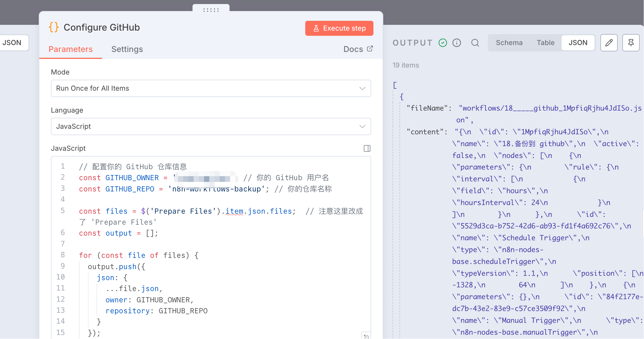Click the output info icon

click(457, 43)
